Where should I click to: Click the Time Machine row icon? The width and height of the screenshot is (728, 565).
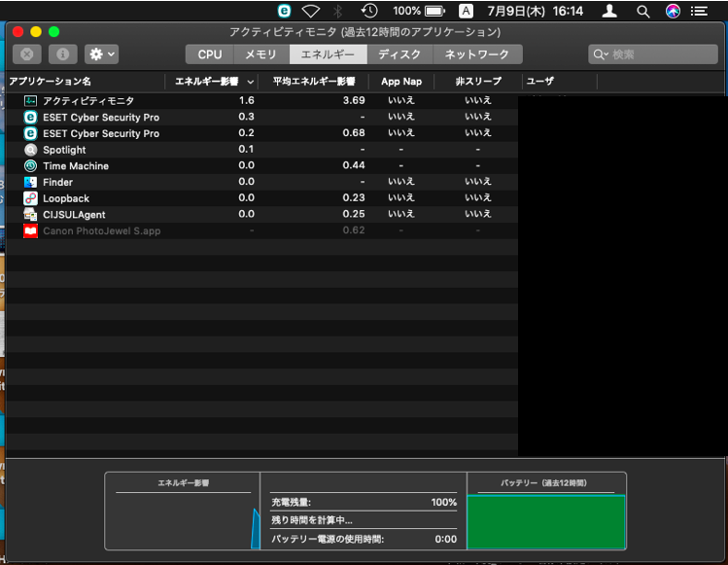pos(31,166)
